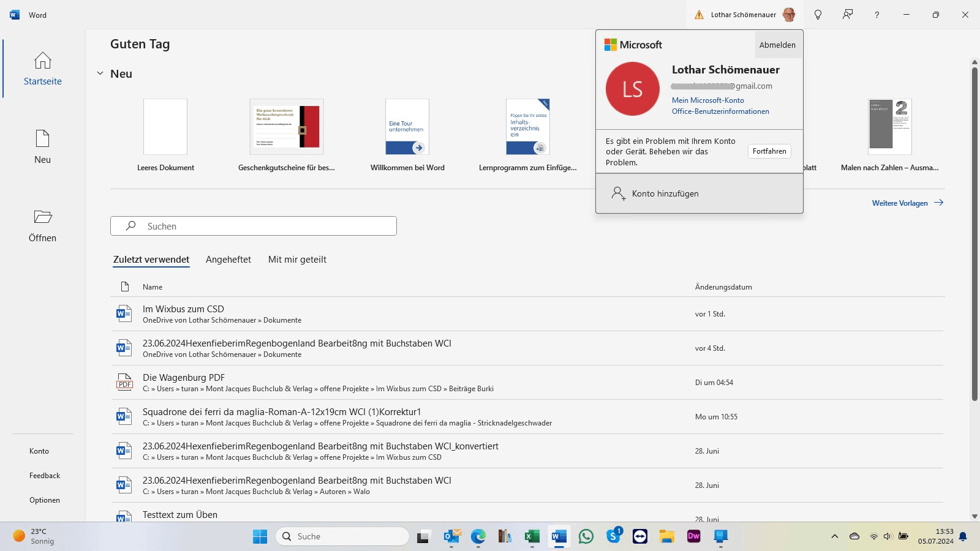Open TeamViewer from the taskbar
This screenshot has width=980, height=551.
640,536
